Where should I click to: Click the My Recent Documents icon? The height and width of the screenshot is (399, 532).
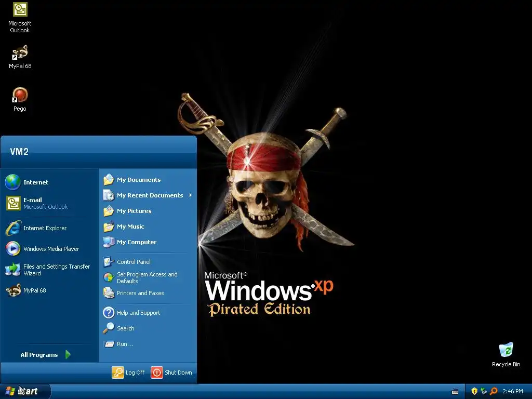point(109,195)
